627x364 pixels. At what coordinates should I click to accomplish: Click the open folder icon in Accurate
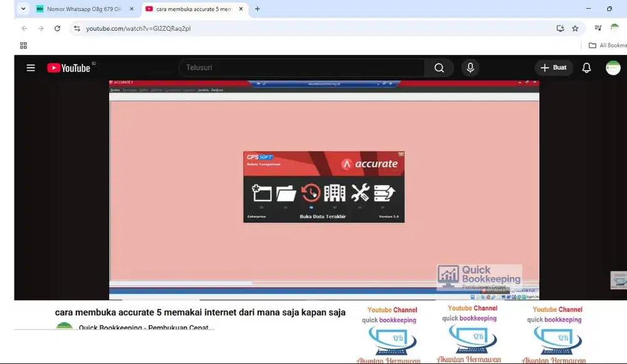tap(286, 193)
